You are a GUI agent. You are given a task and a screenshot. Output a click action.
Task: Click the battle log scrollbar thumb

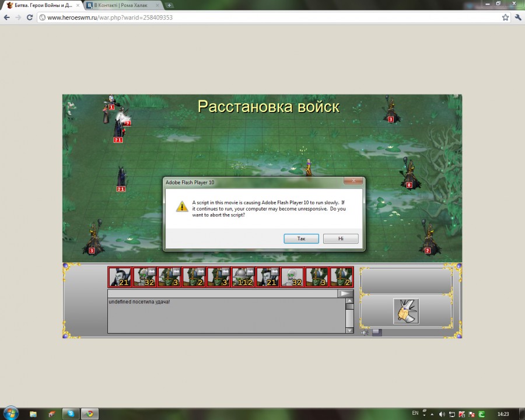tap(349, 306)
